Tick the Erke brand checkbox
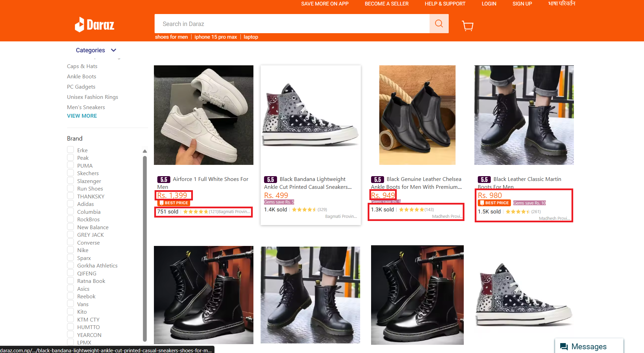The image size is (644, 353). click(x=70, y=150)
